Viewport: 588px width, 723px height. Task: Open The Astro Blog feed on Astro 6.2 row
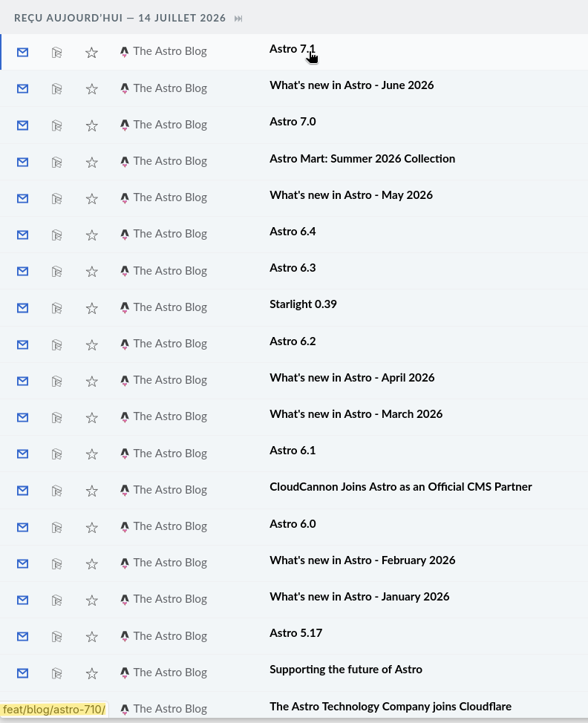coord(163,344)
